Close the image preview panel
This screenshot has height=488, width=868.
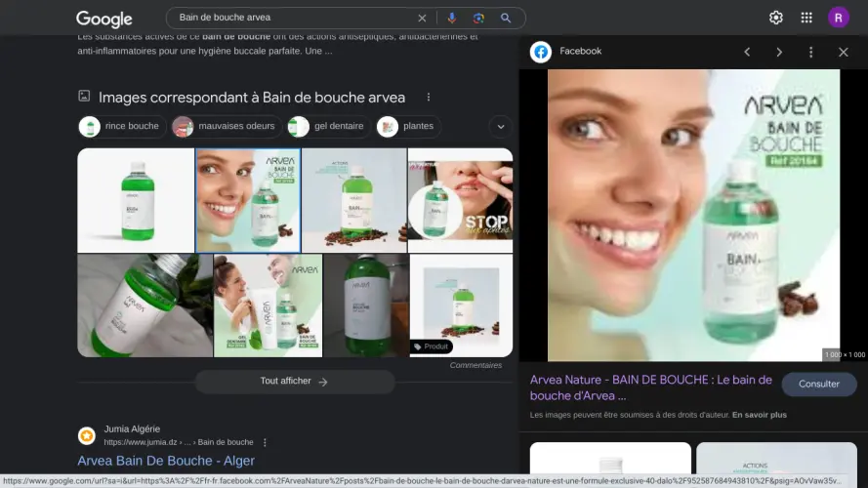843,52
